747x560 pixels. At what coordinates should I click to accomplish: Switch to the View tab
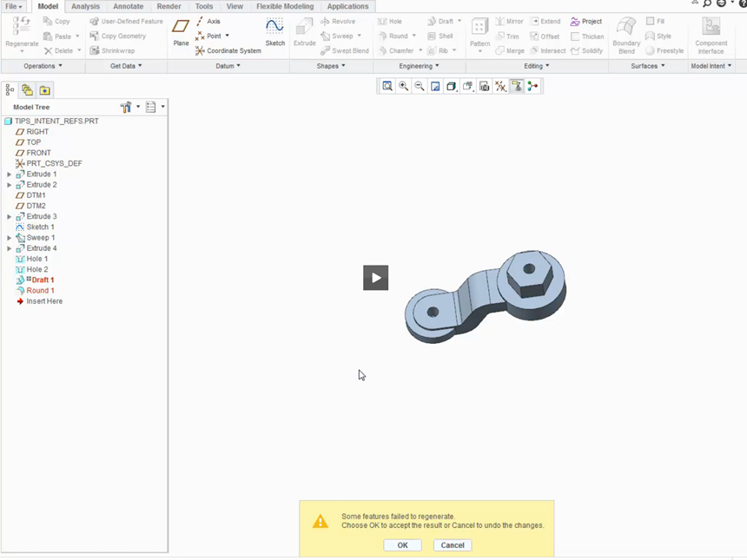point(235,6)
